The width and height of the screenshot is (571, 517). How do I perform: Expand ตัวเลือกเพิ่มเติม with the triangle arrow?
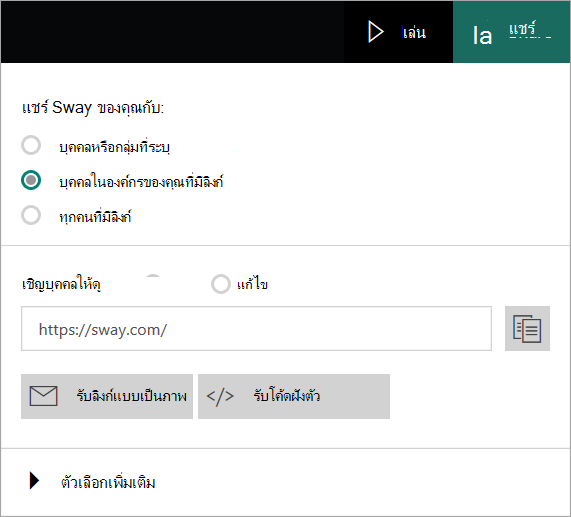34,481
